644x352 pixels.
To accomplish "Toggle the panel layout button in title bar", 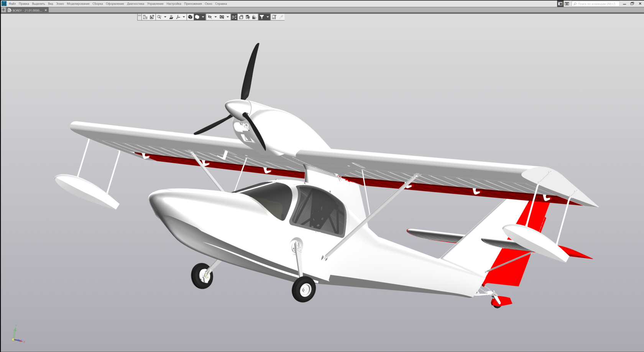I will [560, 4].
